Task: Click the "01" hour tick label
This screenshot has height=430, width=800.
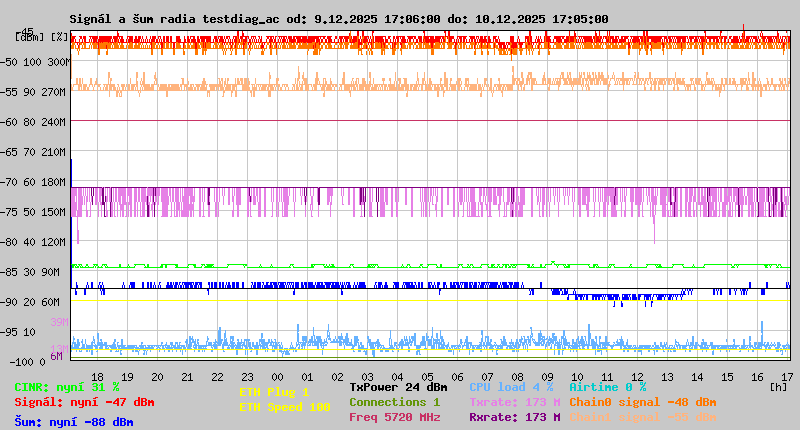Action: pyautogui.click(x=307, y=377)
